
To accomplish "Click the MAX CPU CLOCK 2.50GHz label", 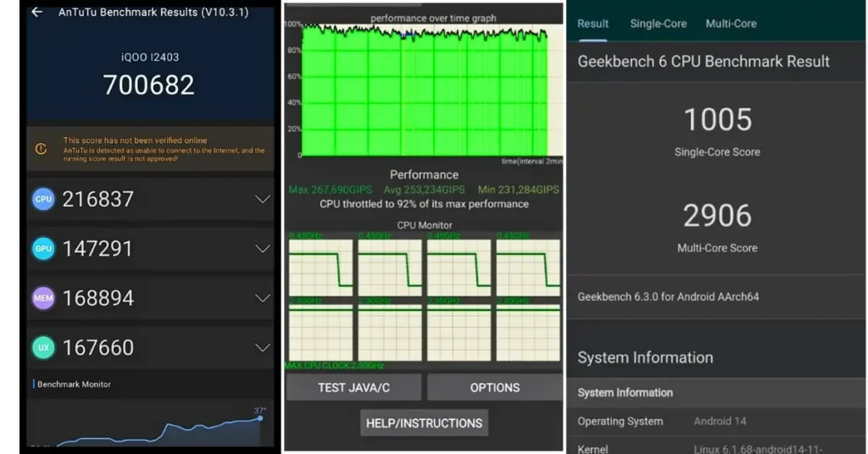I will (334, 366).
